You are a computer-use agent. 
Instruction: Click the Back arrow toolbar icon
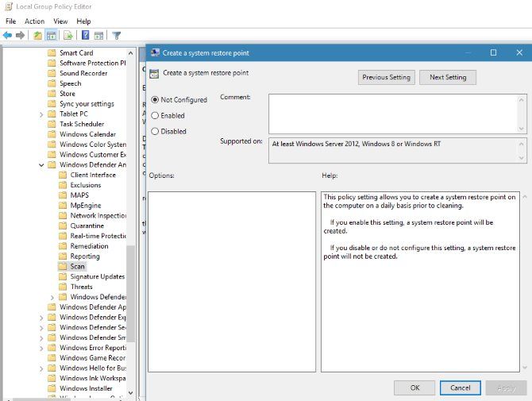coord(7,35)
